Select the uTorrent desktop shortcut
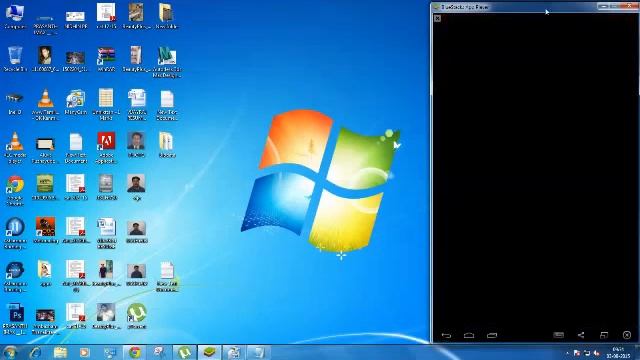This screenshot has width=640, height=360. click(x=136, y=316)
